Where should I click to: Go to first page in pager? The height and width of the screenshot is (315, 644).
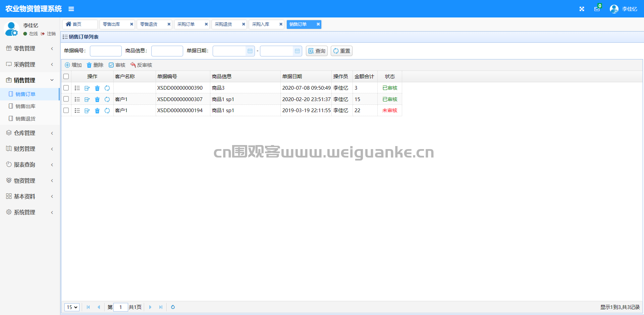tap(88, 307)
